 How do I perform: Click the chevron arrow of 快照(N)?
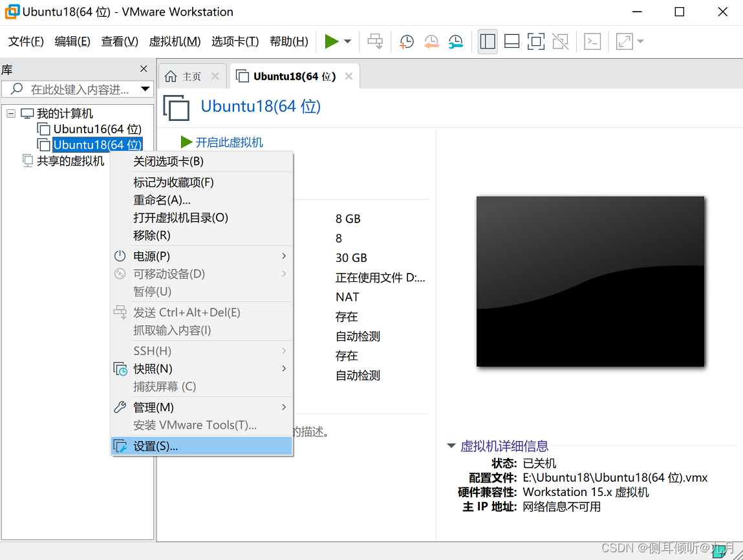coord(284,368)
